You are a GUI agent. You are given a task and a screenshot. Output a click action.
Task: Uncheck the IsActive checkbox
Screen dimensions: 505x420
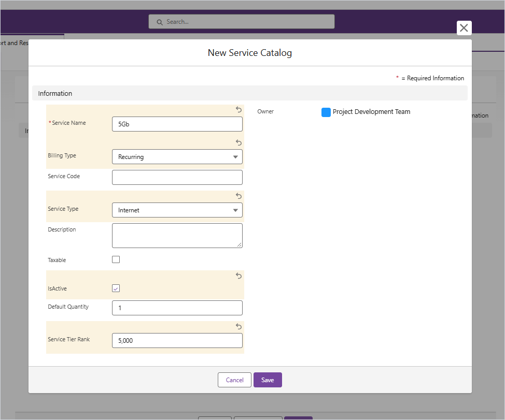(116, 288)
